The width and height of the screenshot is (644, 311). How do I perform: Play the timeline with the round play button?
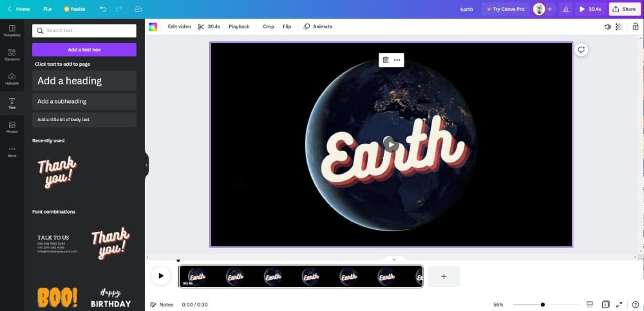coord(161,276)
